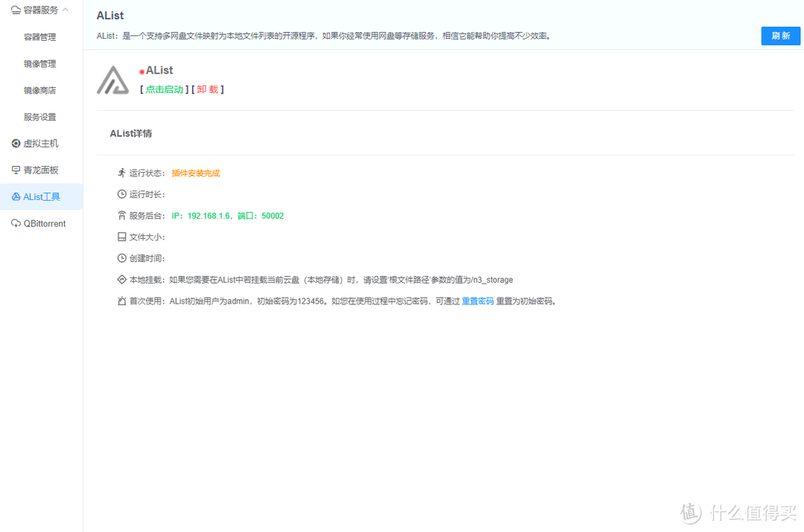This screenshot has height=532, width=804.
Task: Click the orange 插件安装完成 status text
Action: (195, 173)
